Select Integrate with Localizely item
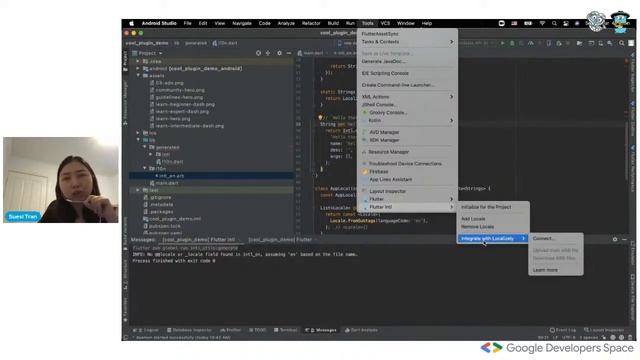Image resolution: width=640 pixels, height=360 pixels. tap(493, 238)
